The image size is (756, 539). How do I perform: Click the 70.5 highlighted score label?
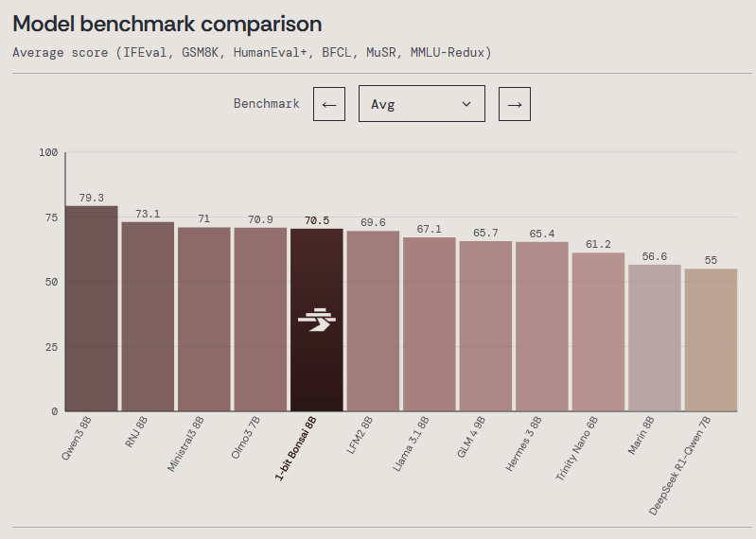317,220
